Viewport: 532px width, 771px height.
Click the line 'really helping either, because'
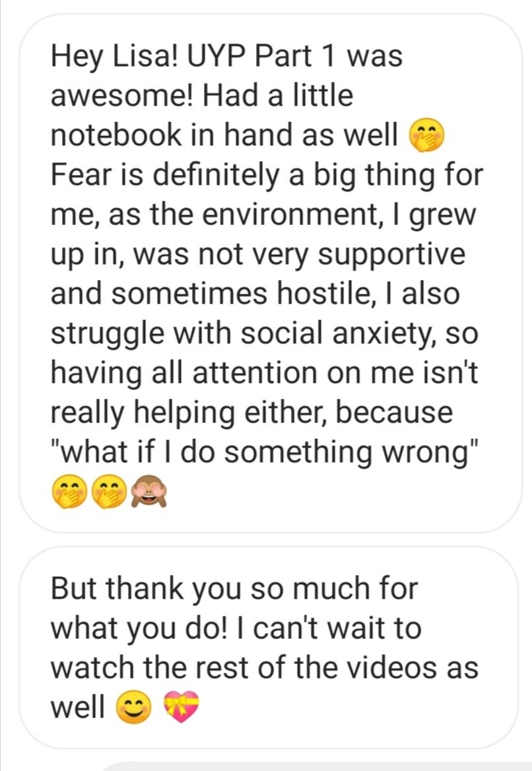(252, 413)
